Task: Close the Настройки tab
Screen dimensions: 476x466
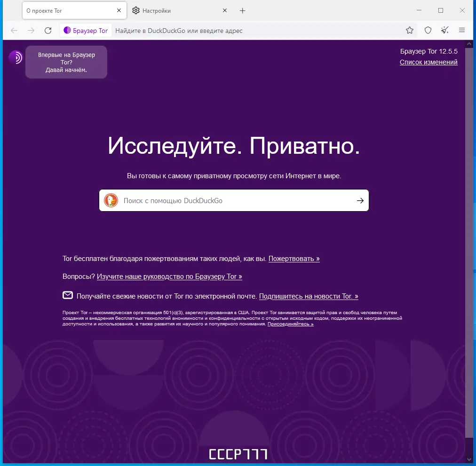Action: tap(225, 10)
